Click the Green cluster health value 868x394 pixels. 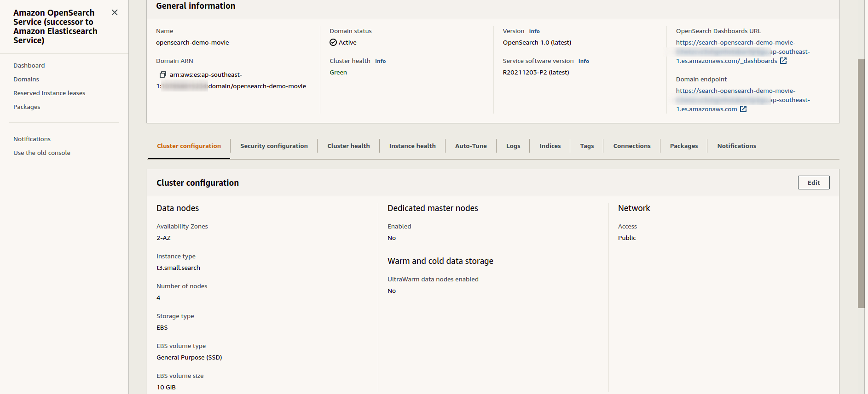click(x=338, y=72)
